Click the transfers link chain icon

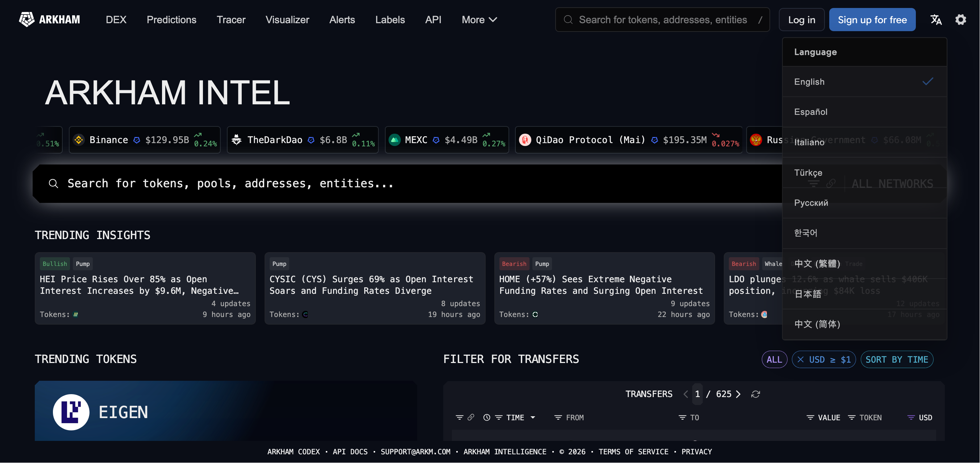pyautogui.click(x=470, y=417)
